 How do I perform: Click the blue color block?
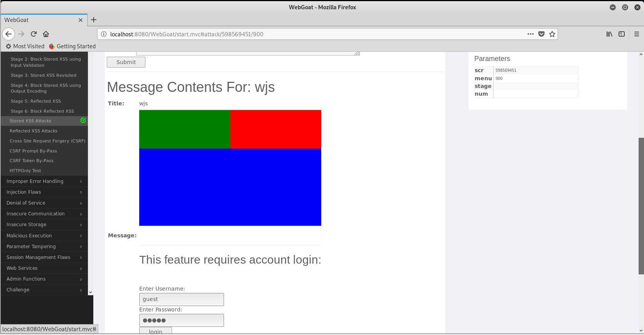(x=230, y=187)
